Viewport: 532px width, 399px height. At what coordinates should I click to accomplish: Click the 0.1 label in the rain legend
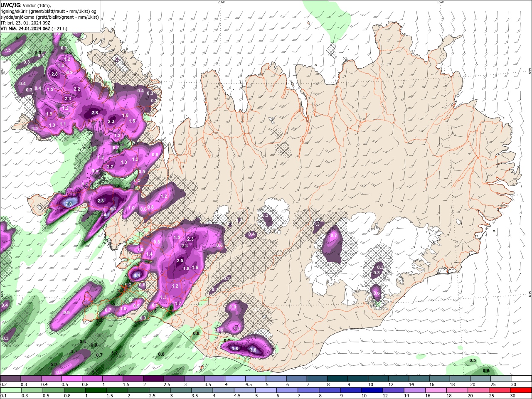coord(3,396)
